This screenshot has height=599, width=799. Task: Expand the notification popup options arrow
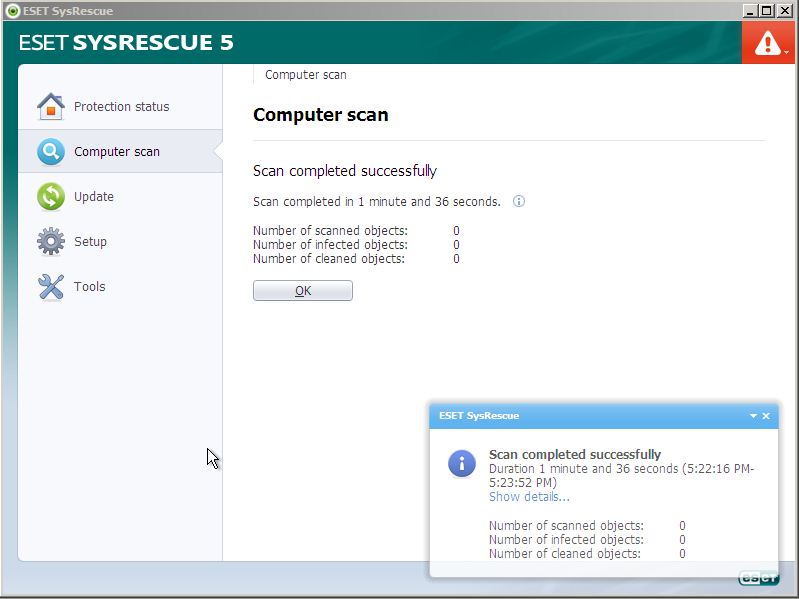point(753,416)
